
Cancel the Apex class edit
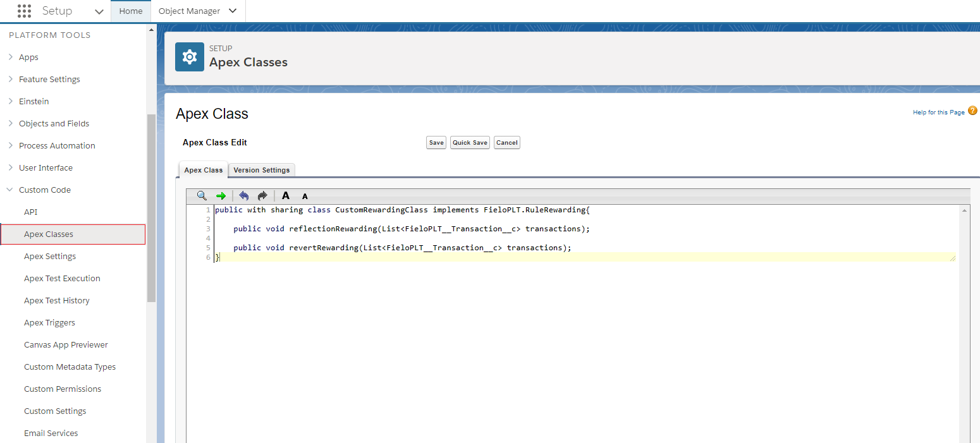[507, 143]
